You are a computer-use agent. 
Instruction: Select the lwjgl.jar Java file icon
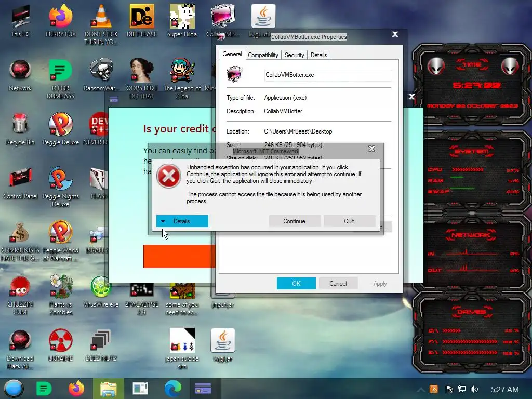(222, 345)
